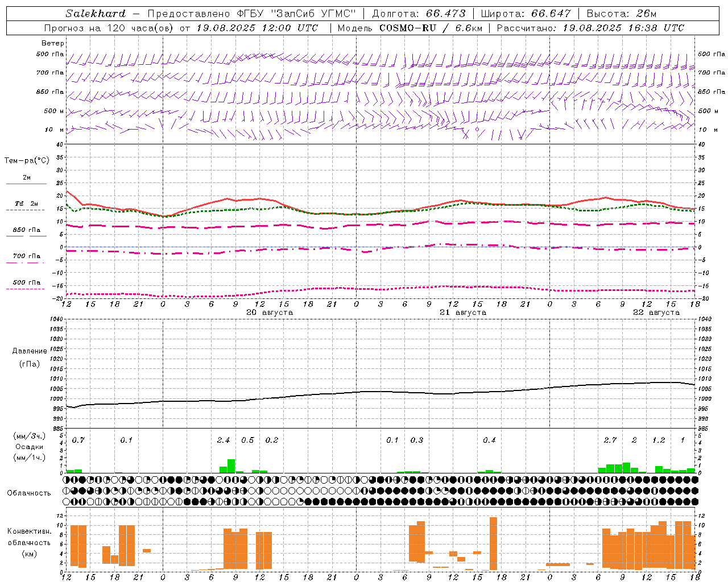This screenshot has width=728, height=582.
Task: Click the (мм/1ч.) unit label
Action: pyautogui.click(x=30, y=458)
